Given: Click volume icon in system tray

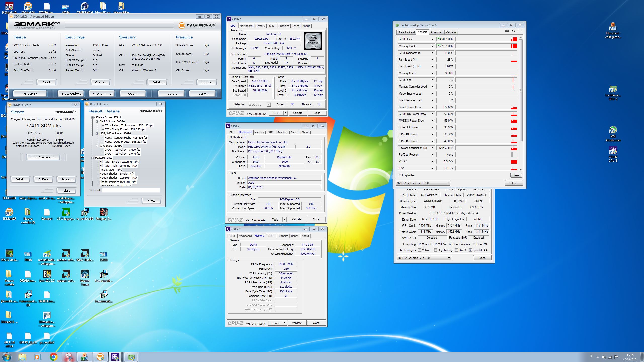Looking at the screenshot, I should click(x=604, y=357).
